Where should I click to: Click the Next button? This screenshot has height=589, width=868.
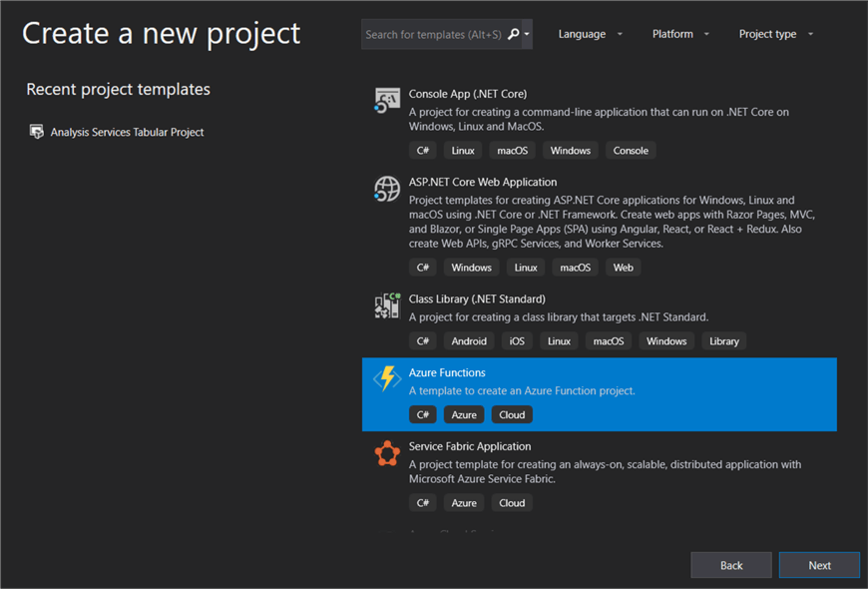(x=819, y=564)
